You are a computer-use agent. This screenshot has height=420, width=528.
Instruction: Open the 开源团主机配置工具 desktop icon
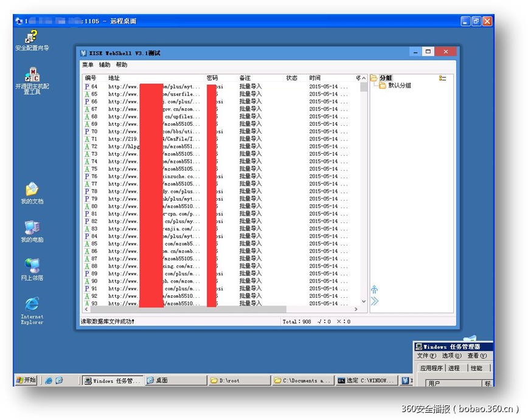(32, 77)
